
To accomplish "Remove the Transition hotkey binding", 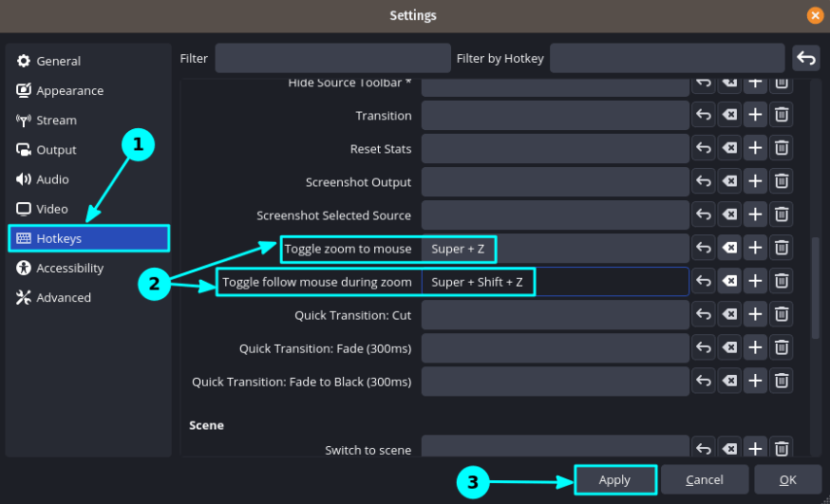I will click(782, 115).
